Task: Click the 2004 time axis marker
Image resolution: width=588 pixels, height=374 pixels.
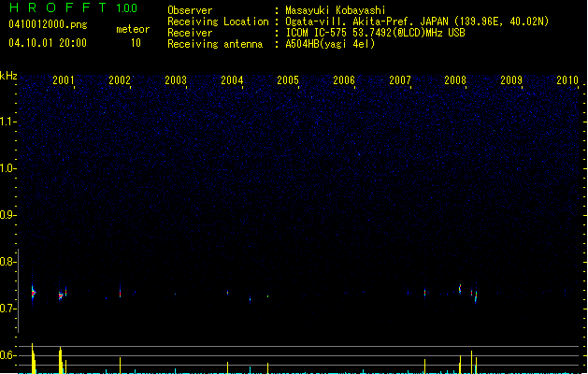Action: pos(232,79)
